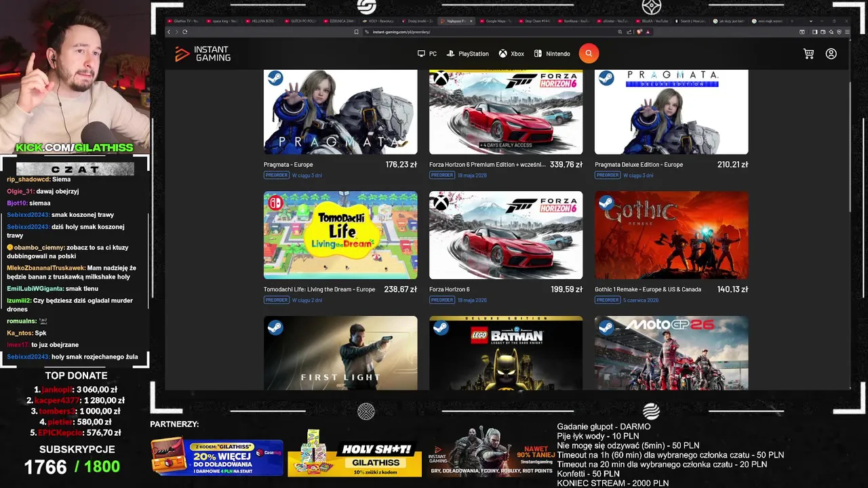Image resolution: width=868 pixels, height=488 pixels.
Task: Select the Xbox platform menu
Action: (x=511, y=54)
